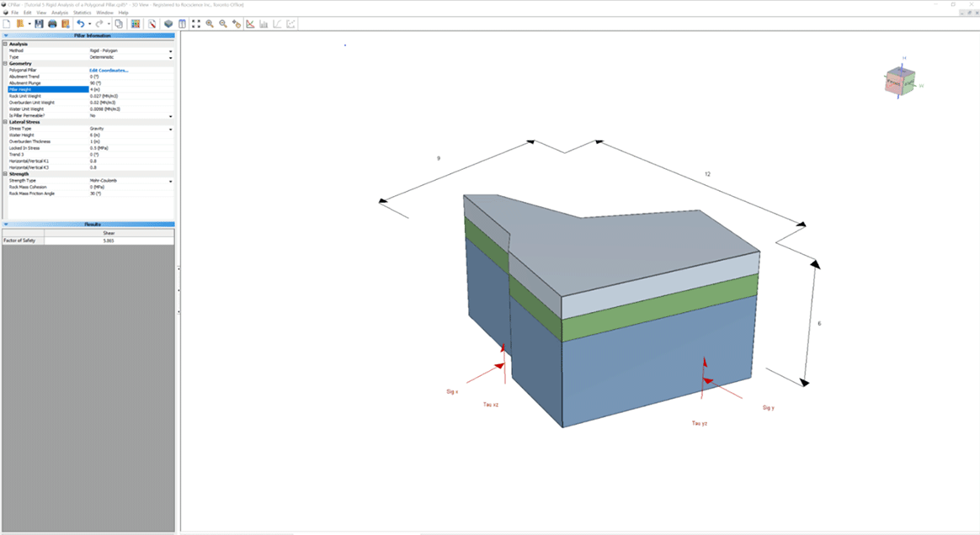Open the 3D pillar view icon
The width and height of the screenshot is (980, 535).
coord(168,24)
